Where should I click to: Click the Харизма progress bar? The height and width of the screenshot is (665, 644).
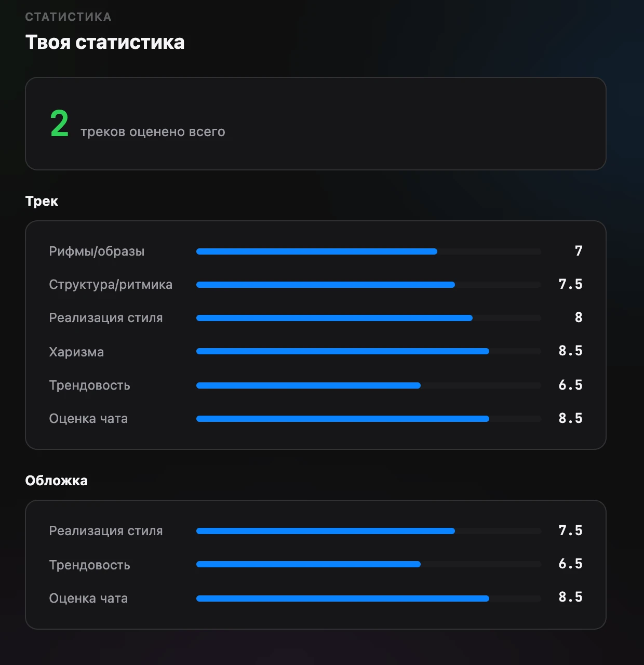[369, 351]
